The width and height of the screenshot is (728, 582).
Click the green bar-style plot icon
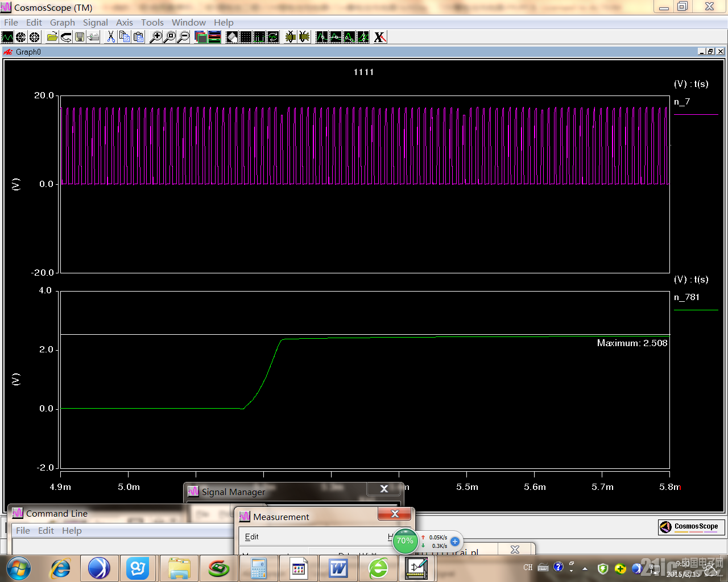pos(259,37)
